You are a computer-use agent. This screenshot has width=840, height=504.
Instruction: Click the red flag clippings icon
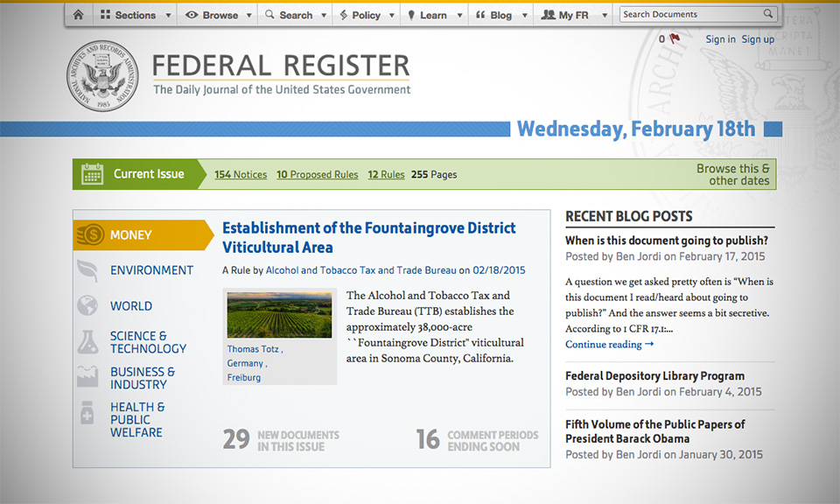coord(674,38)
